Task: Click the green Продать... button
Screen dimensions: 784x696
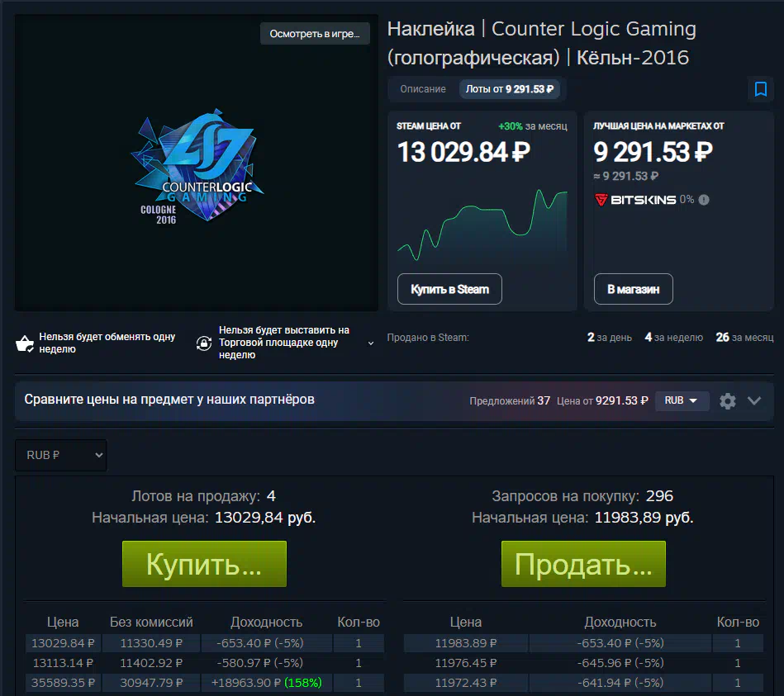Action: [583, 564]
